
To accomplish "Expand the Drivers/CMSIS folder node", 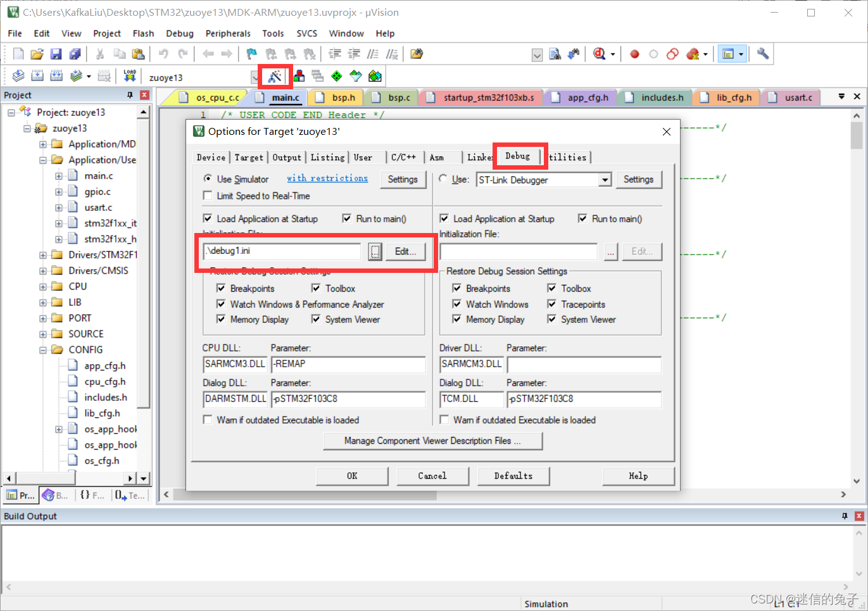I will pyautogui.click(x=43, y=271).
